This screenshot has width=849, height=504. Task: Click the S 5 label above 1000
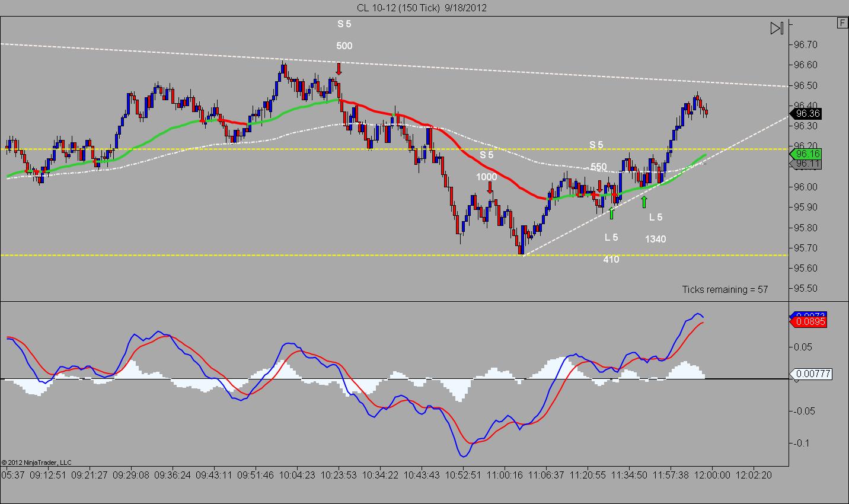point(486,155)
